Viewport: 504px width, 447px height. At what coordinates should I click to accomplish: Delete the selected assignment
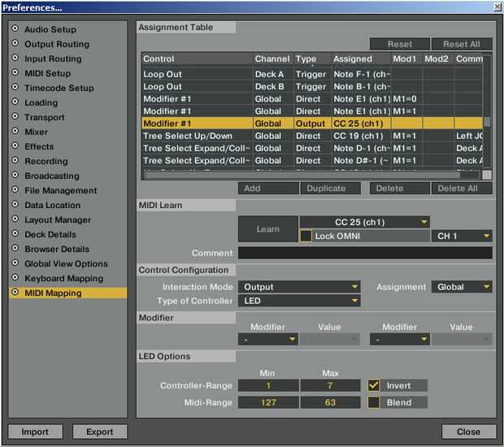point(399,189)
